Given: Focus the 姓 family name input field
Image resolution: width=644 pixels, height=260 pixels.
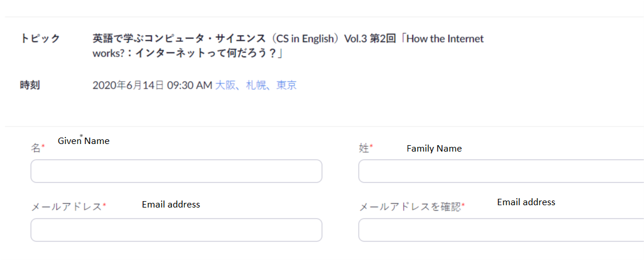Looking at the screenshot, I should click(x=501, y=171).
